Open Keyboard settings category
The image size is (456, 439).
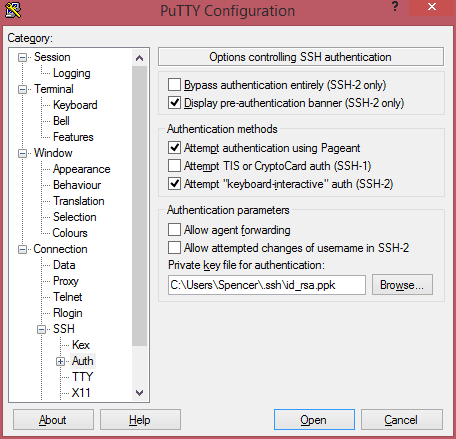point(75,105)
